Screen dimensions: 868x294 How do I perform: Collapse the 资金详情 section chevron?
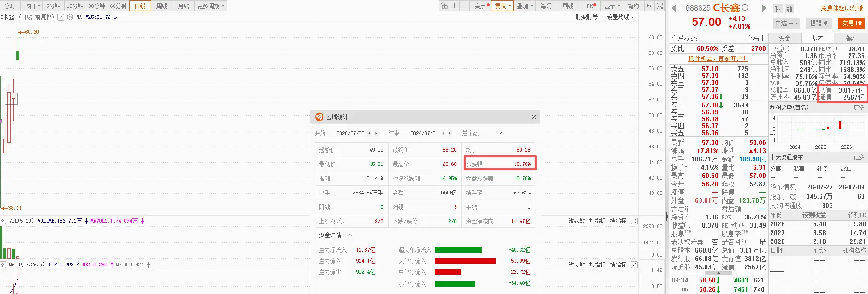click(x=350, y=235)
